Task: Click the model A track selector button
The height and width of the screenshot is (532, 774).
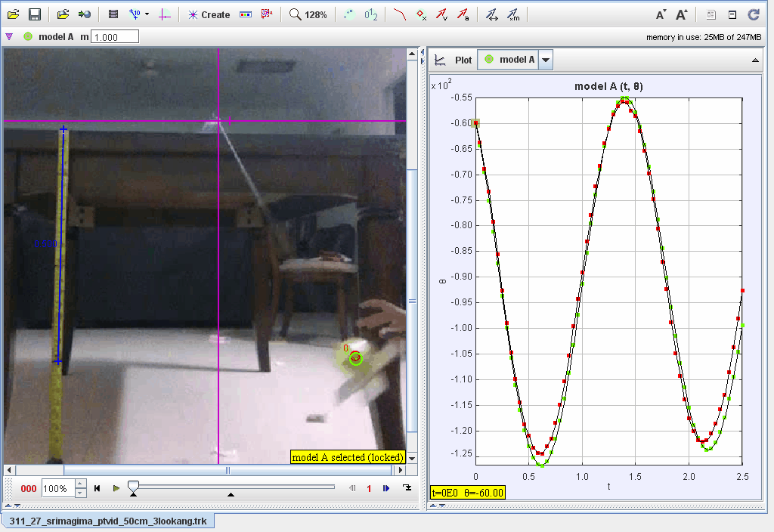Action: tap(509, 60)
